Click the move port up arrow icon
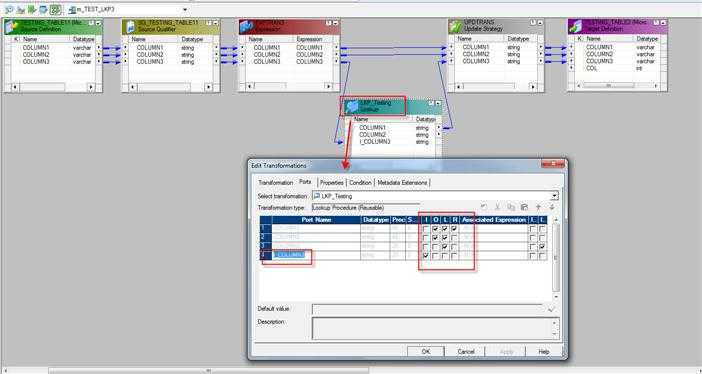Viewport: 702px width, 374px height. 539,207
